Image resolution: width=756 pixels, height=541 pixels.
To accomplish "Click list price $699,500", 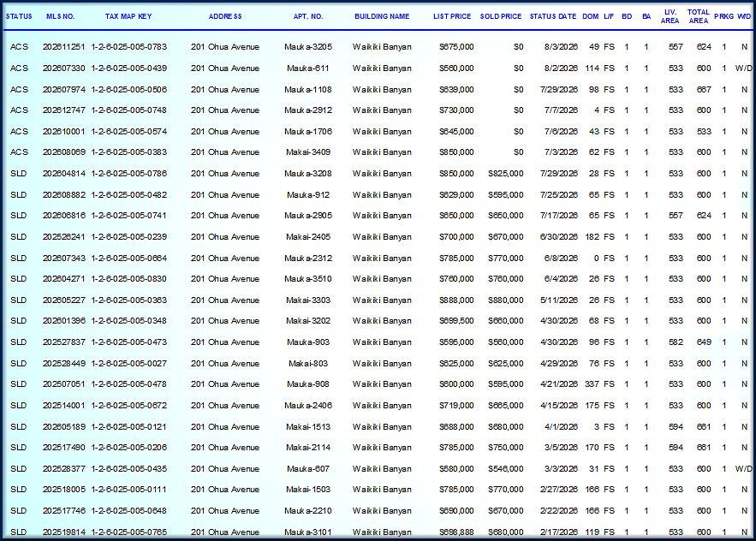I will (x=456, y=321).
